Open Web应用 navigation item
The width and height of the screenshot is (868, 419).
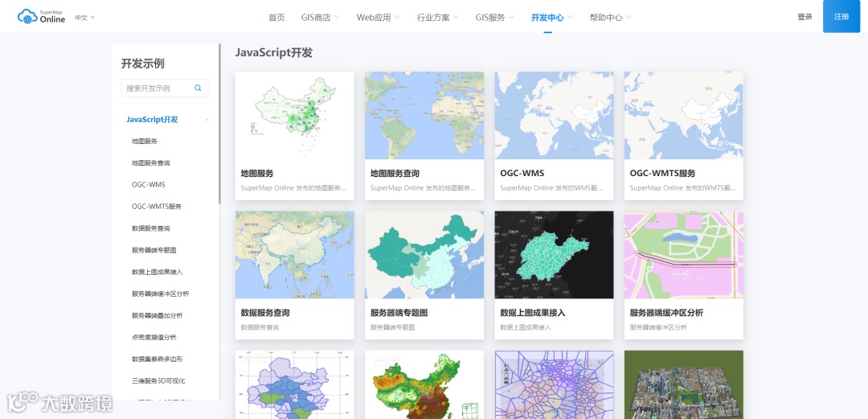[374, 17]
